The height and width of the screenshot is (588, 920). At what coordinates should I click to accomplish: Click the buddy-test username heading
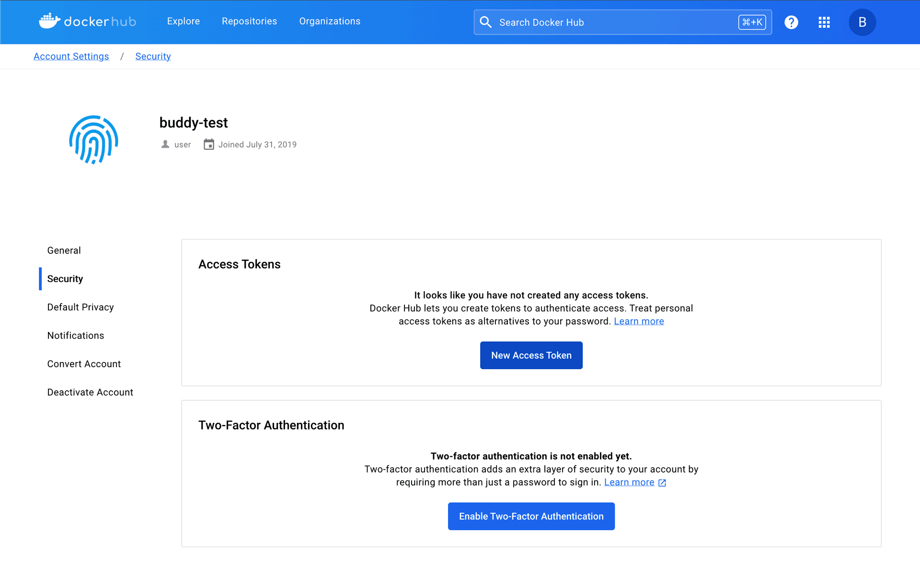194,123
